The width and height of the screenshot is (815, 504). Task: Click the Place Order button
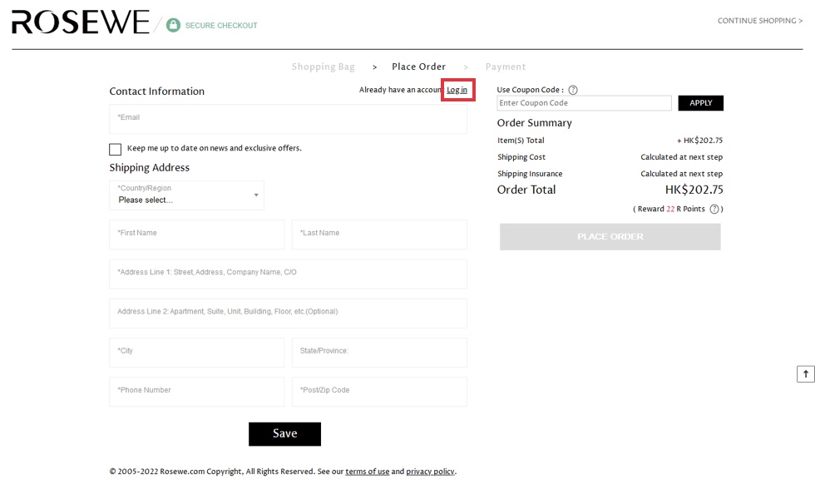[610, 237]
